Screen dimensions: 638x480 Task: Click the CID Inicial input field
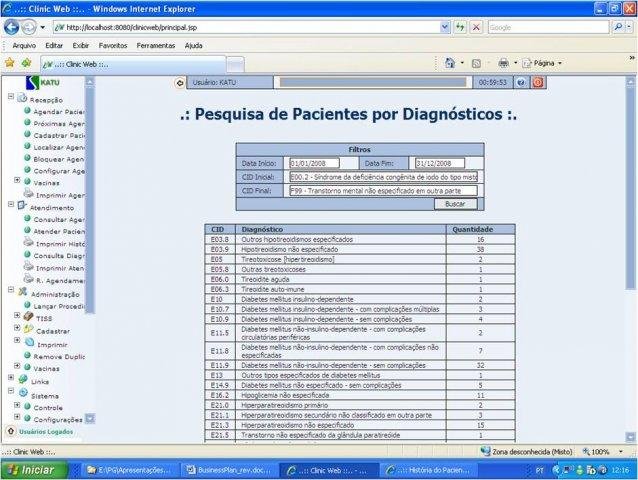tap(383, 177)
